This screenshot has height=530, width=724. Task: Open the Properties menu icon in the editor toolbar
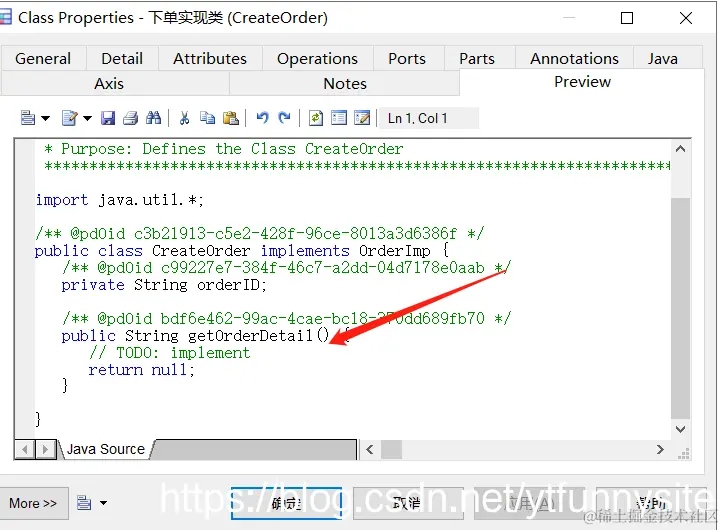click(28, 118)
